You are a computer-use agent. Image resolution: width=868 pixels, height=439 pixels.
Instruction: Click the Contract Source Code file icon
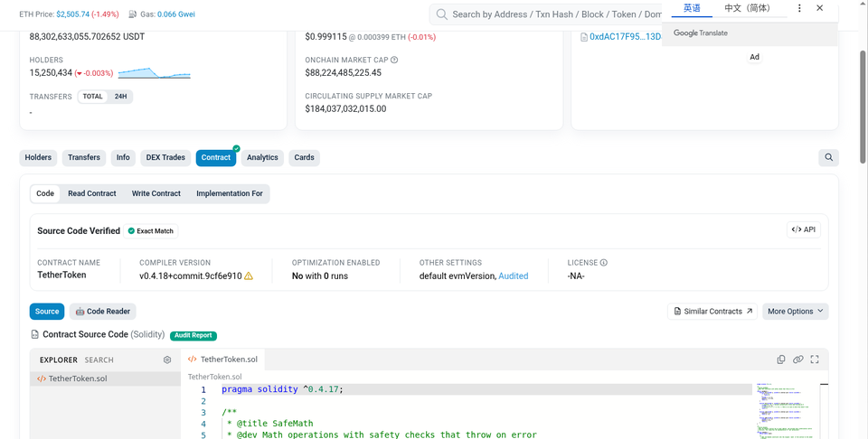tap(35, 334)
